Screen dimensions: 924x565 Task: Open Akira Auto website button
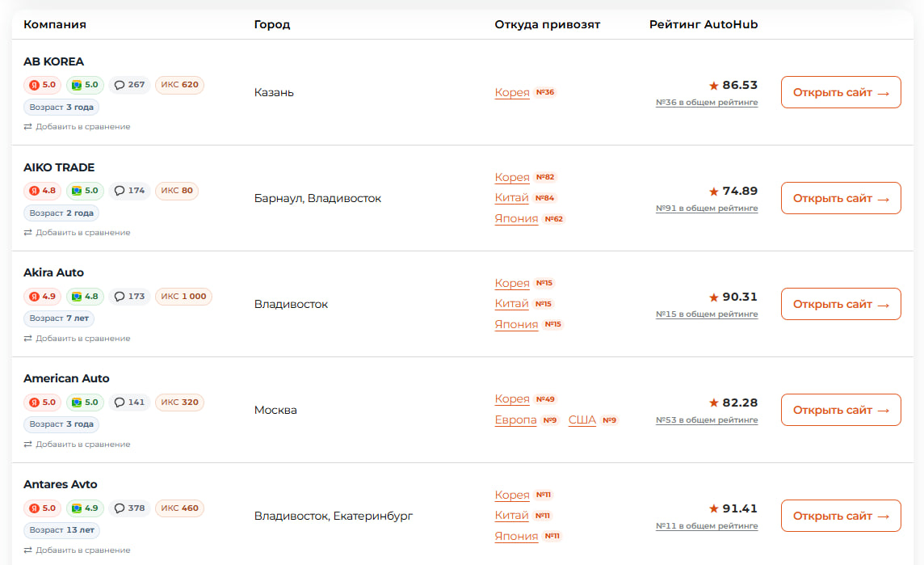point(841,304)
